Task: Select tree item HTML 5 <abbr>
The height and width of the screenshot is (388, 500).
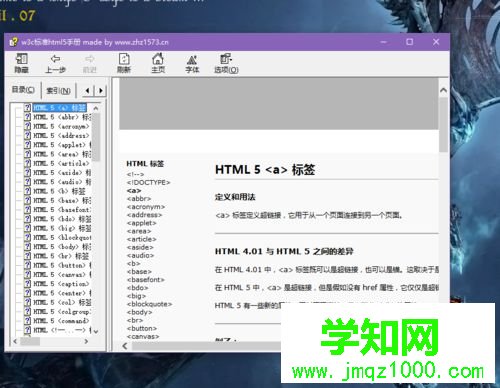Action: [62, 117]
